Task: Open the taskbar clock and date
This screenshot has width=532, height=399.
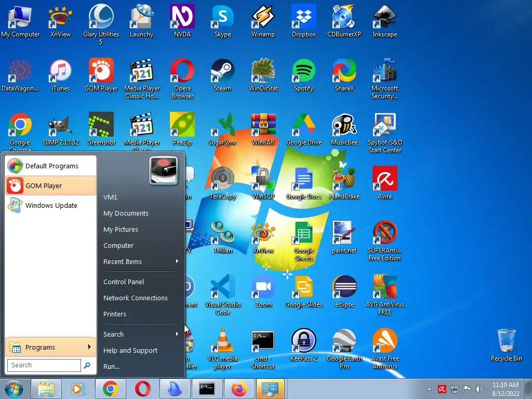Action: pos(506,389)
